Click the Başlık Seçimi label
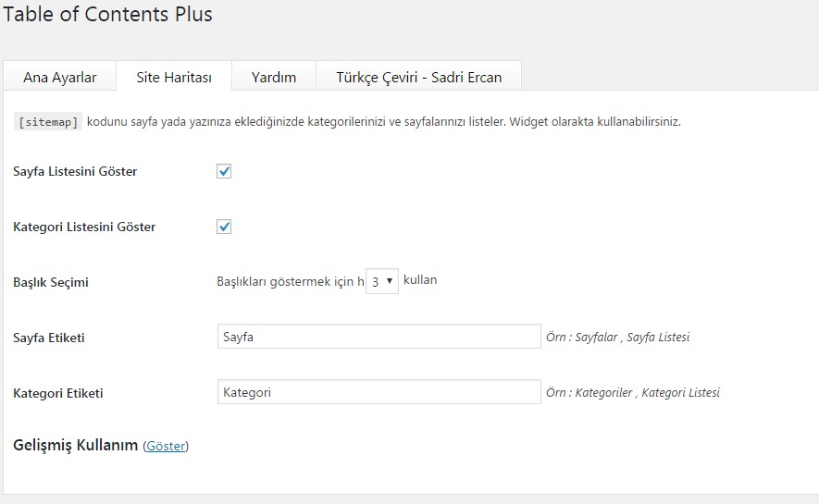This screenshot has width=819, height=504. (51, 282)
